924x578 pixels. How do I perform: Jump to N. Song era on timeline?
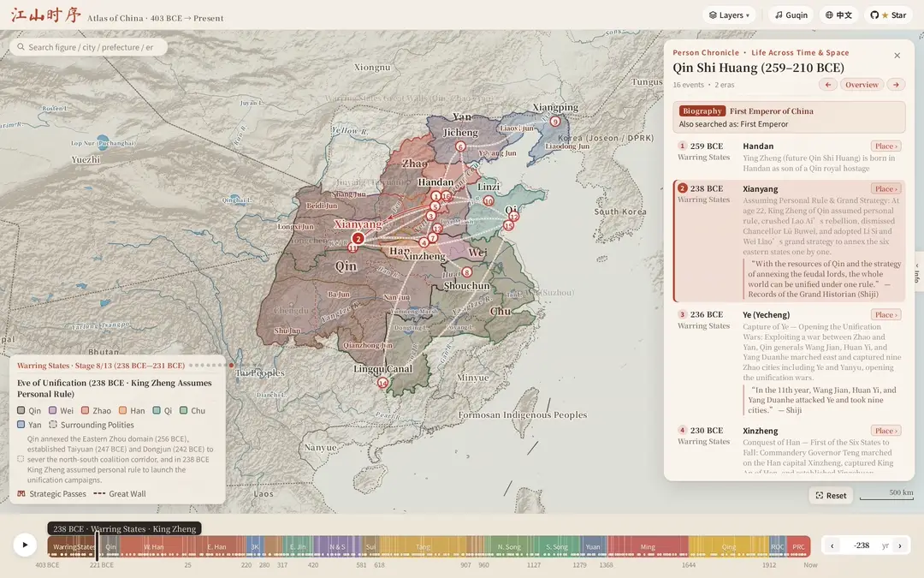coord(509,546)
